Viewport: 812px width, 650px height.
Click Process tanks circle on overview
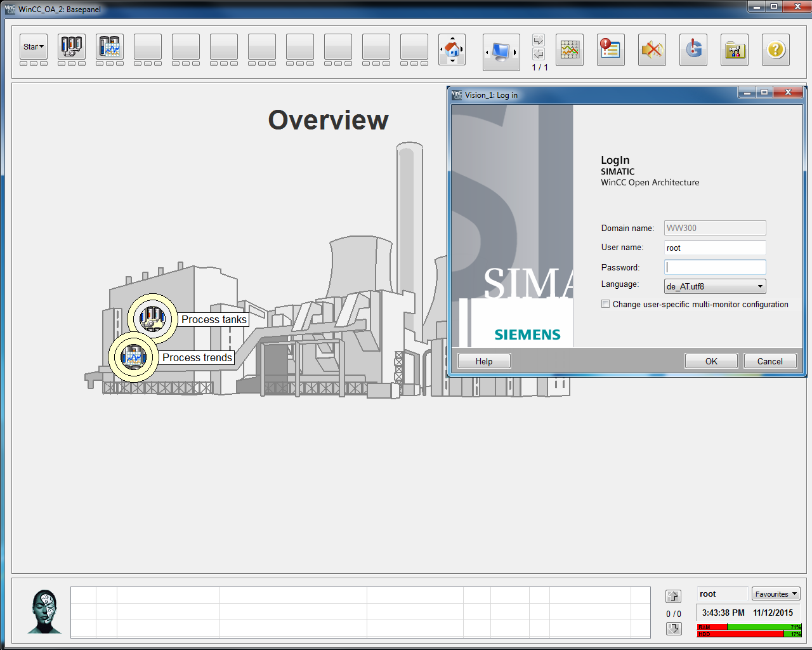coord(152,319)
